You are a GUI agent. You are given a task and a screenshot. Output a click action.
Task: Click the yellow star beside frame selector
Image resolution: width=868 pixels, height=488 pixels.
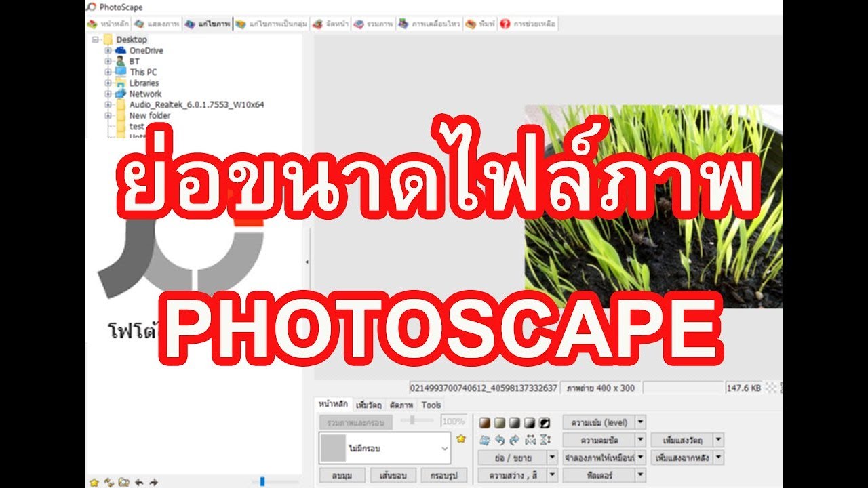click(x=461, y=439)
